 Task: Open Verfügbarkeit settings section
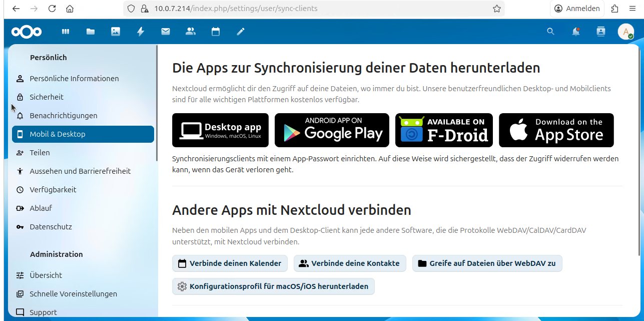(x=83, y=190)
